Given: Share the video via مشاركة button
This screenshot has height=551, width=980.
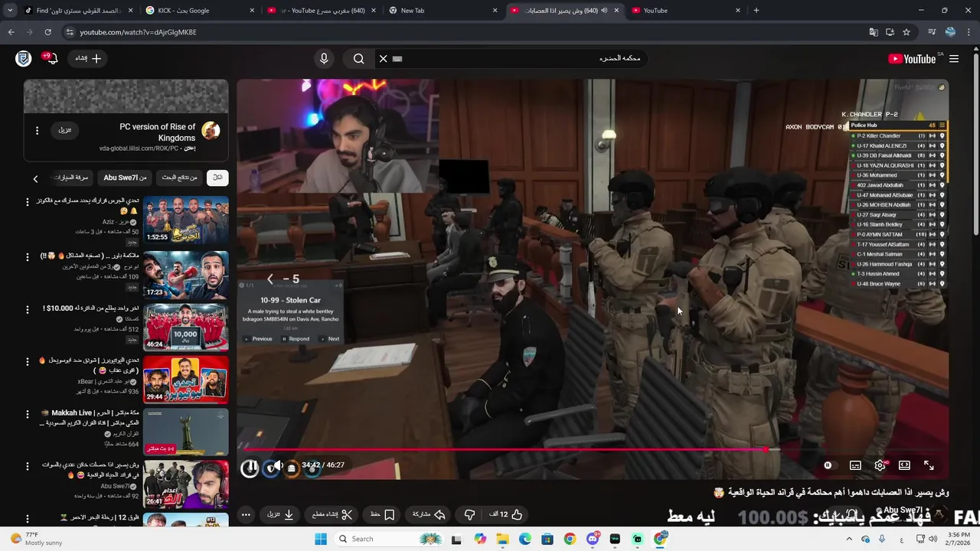Looking at the screenshot, I should point(430,514).
